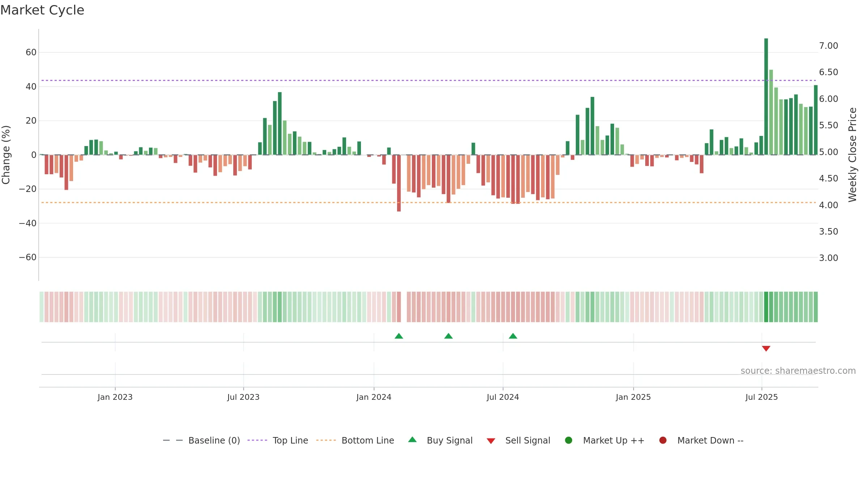Click the 40 tick on the left axis
This screenshot has height=488, width=868.
(31, 86)
